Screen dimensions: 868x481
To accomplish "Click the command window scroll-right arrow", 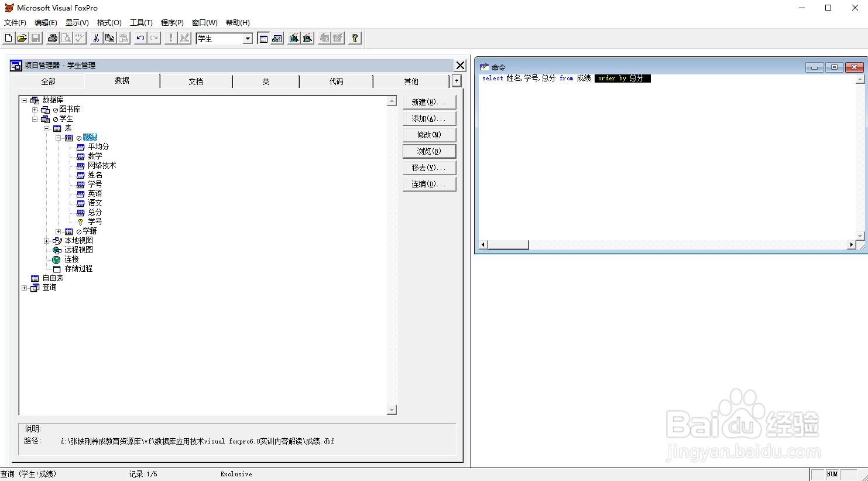I will 851,245.
